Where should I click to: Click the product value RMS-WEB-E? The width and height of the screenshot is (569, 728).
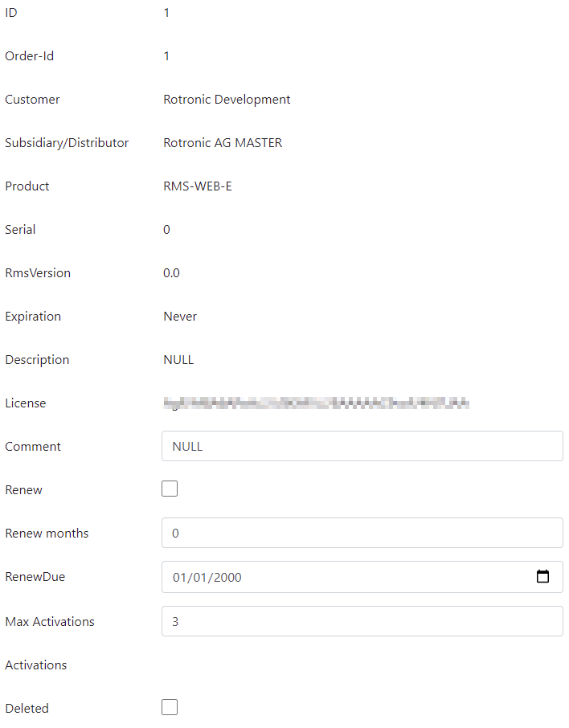[x=198, y=186]
